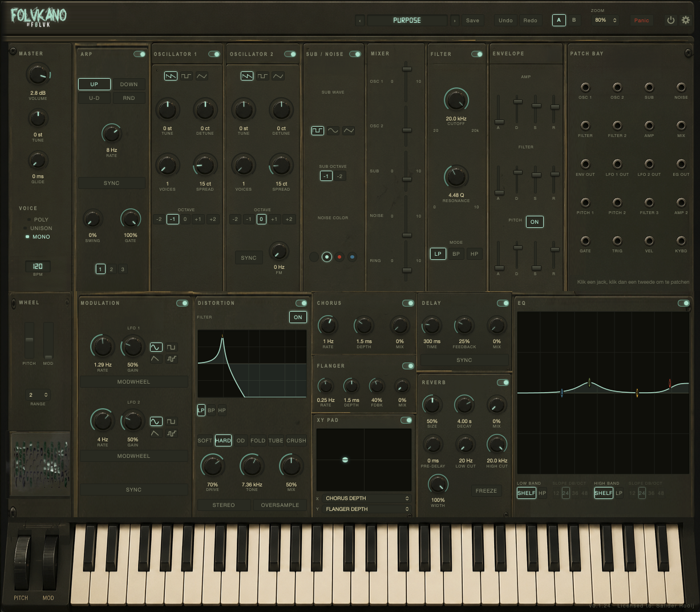Click the LFO 1 OUT patch jack
Image resolution: width=700 pixels, height=612 pixels.
tap(617, 164)
